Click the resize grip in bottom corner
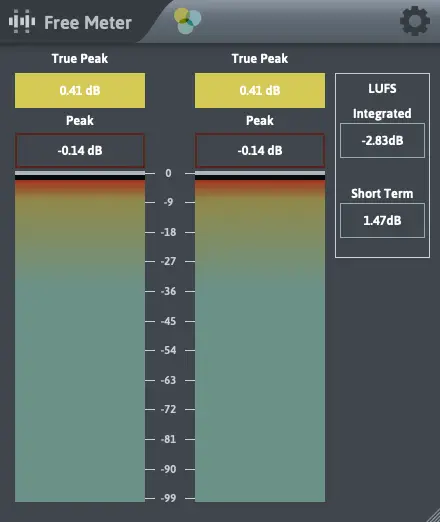440x522 pixels. click(x=432, y=515)
